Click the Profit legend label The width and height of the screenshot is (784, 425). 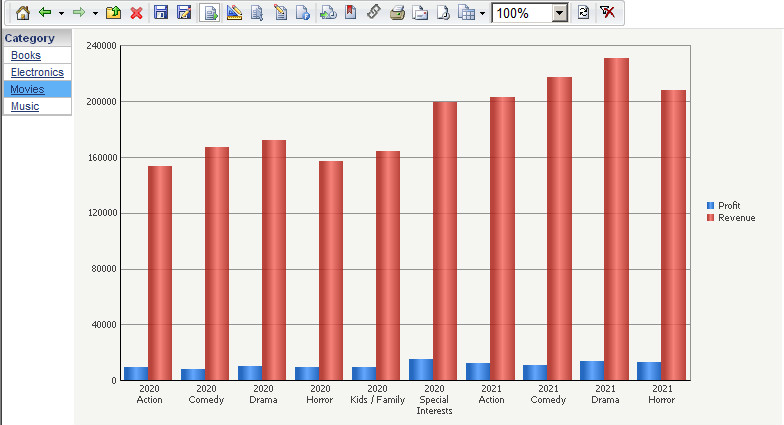[729, 206]
